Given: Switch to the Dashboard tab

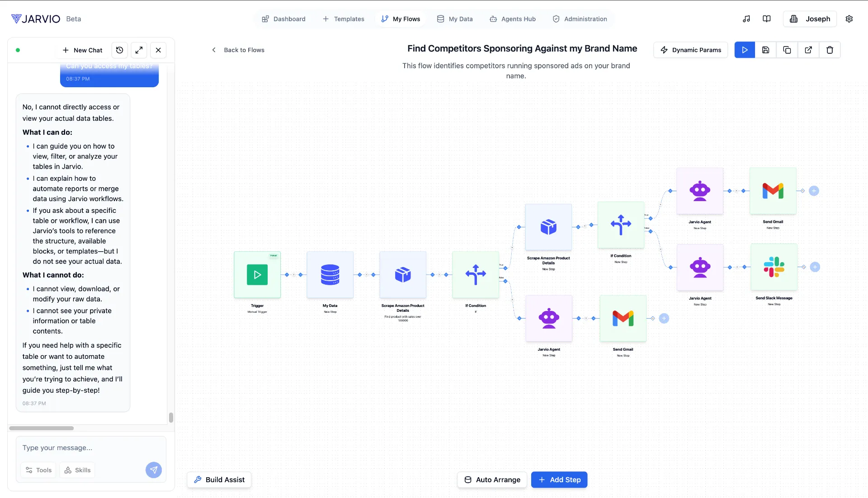Looking at the screenshot, I should tap(283, 19).
